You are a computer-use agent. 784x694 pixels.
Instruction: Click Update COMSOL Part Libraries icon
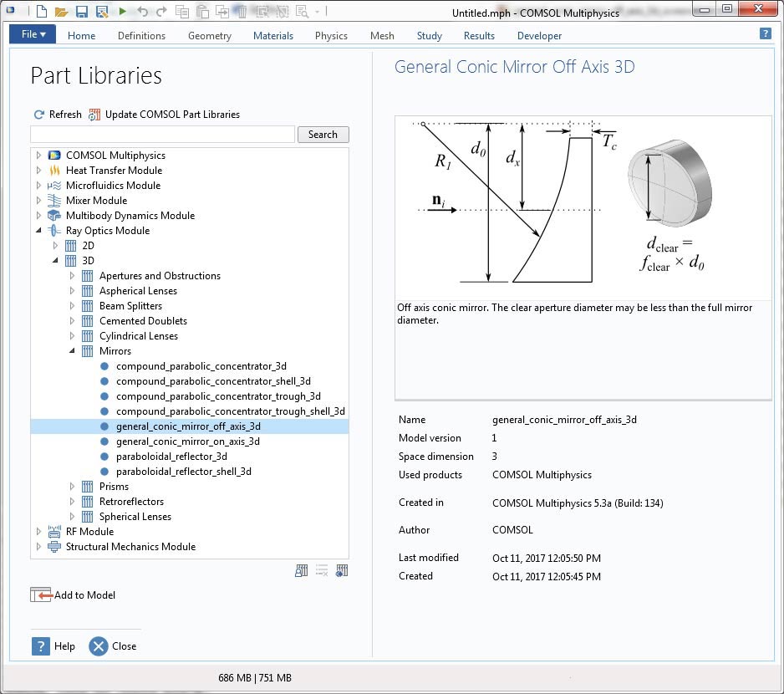pyautogui.click(x=94, y=115)
